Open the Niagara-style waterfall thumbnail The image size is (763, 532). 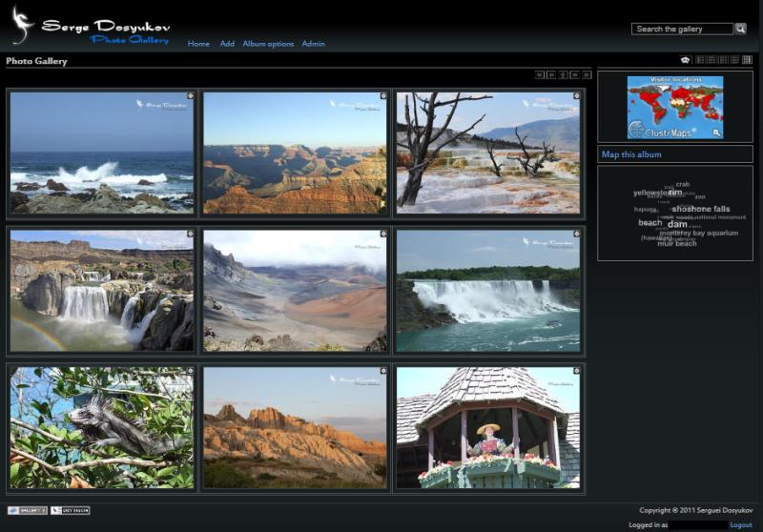click(488, 291)
